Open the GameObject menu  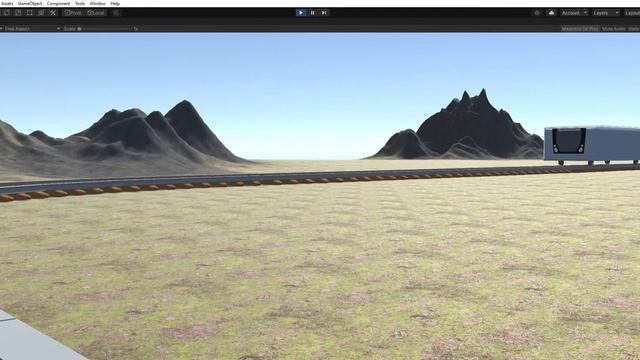click(30, 3)
